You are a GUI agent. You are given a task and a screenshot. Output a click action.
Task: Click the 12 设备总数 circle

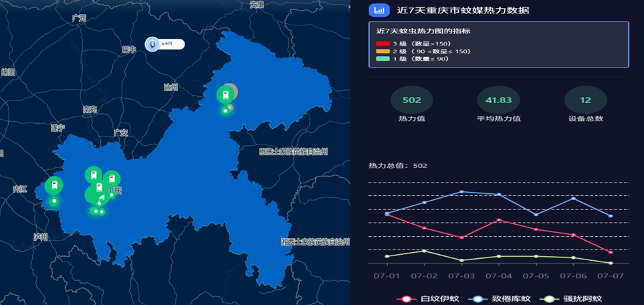(x=586, y=100)
